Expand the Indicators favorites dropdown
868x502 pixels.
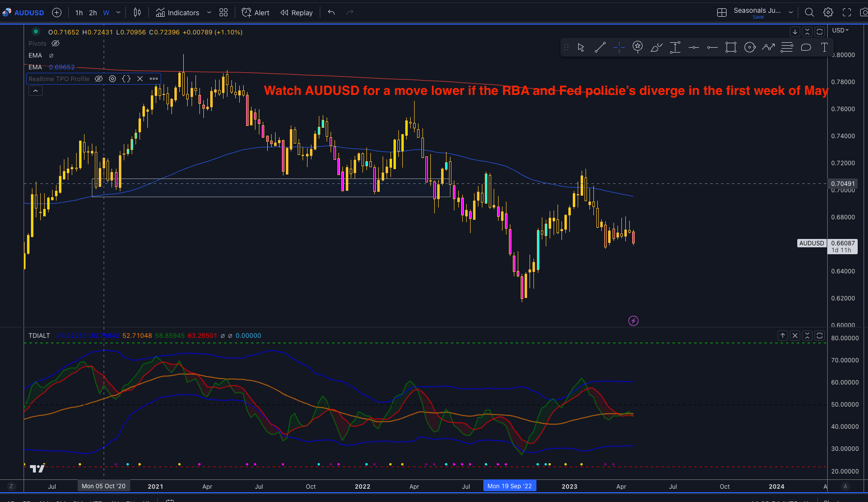(209, 13)
